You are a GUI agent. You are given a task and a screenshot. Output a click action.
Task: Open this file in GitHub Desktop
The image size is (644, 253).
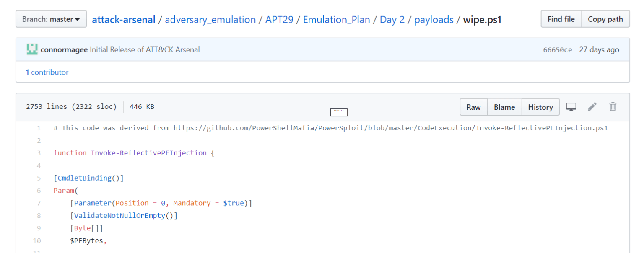point(571,107)
